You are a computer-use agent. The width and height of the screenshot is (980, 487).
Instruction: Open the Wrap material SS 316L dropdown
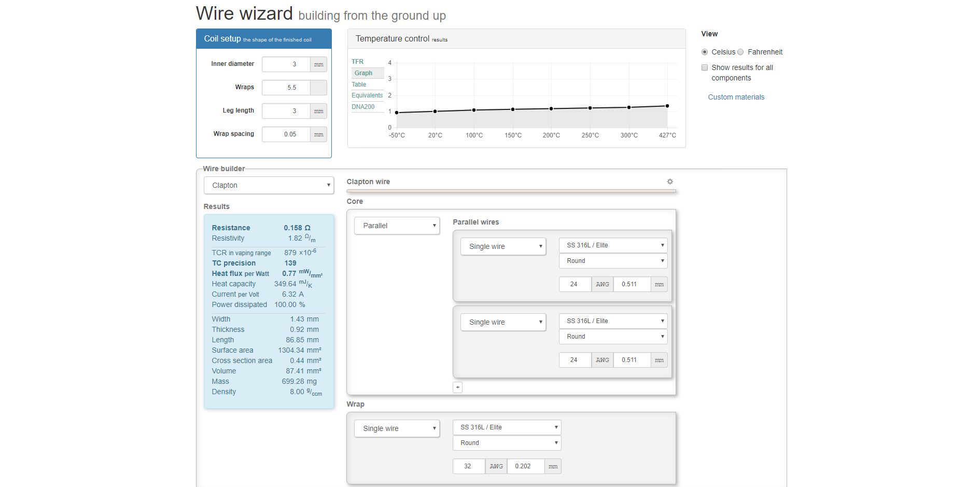(507, 427)
